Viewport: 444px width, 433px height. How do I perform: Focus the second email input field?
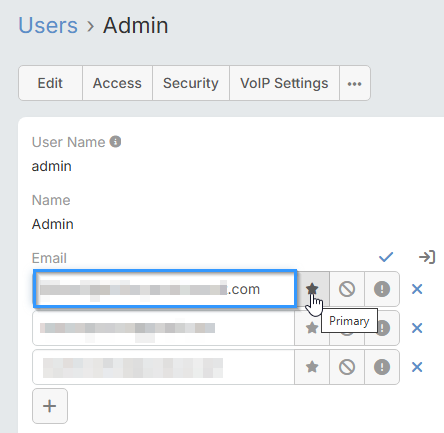coord(163,328)
